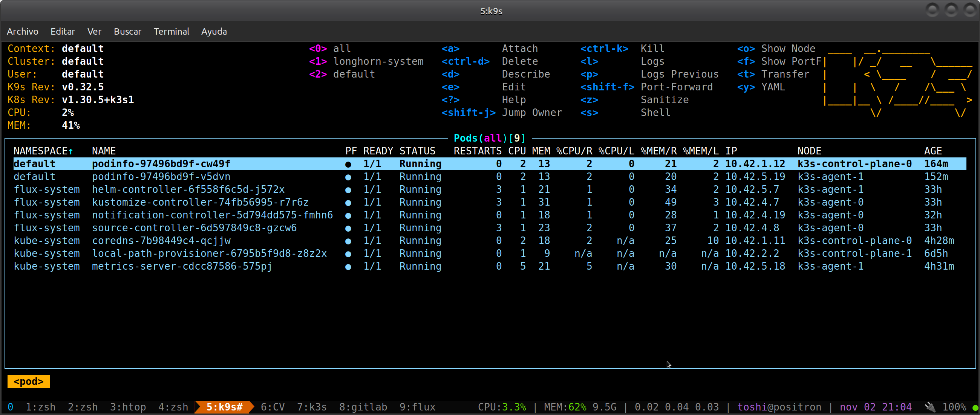Click the STATUS column header
The height and width of the screenshot is (415, 980).
coord(417,151)
